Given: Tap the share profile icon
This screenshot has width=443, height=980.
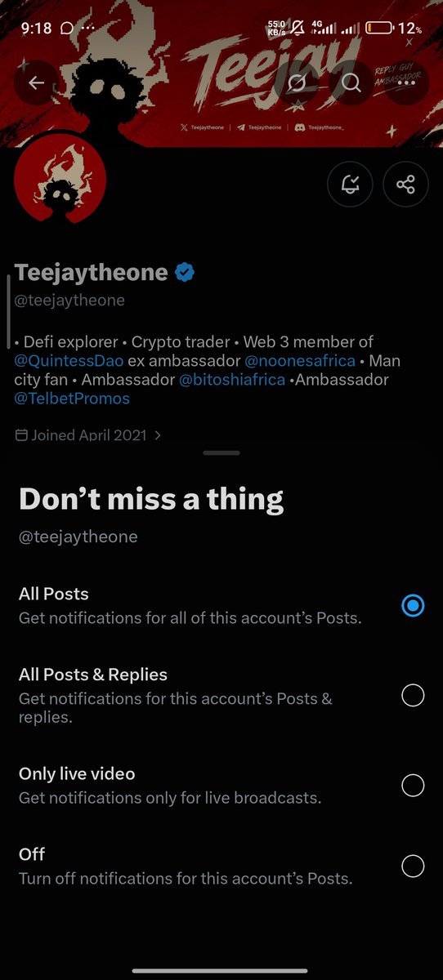Looking at the screenshot, I should pos(405,185).
